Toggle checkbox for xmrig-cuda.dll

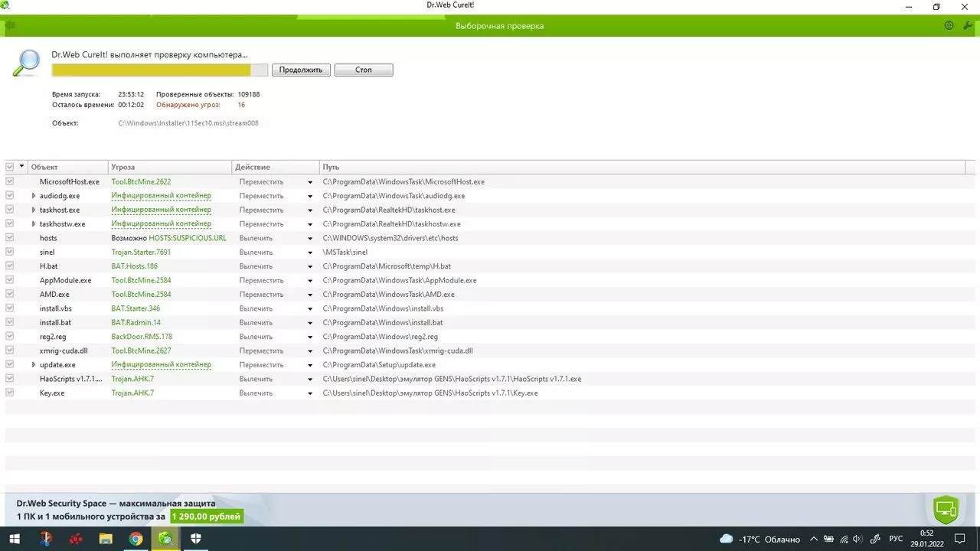click(10, 350)
